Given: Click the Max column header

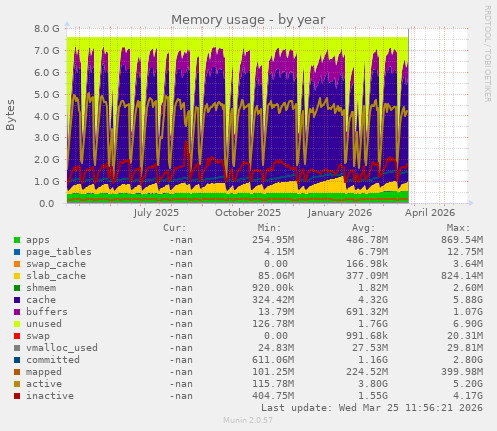Looking at the screenshot, I should [x=458, y=228].
